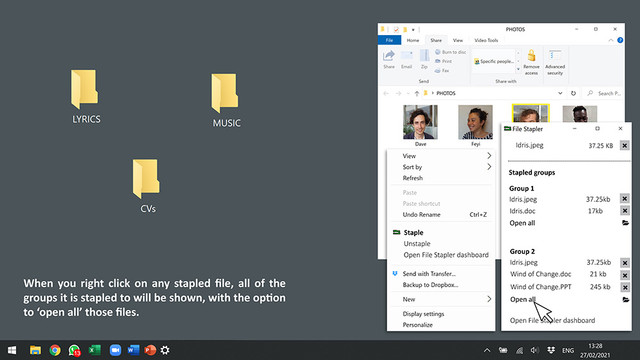Remove Idris.jpeg from Group 2
The image size is (640, 360).
[x=624, y=262]
